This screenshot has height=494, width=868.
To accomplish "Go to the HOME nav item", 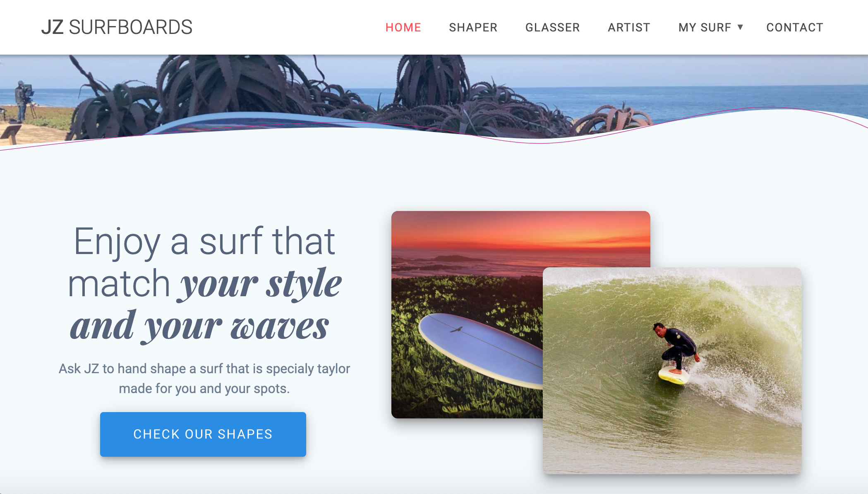I will click(x=403, y=27).
